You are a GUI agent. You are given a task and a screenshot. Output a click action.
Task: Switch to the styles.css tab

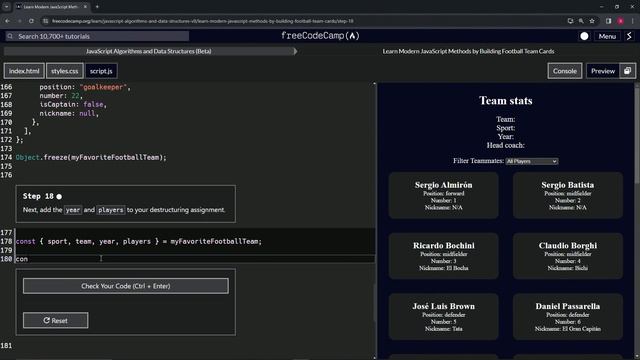[x=64, y=71]
